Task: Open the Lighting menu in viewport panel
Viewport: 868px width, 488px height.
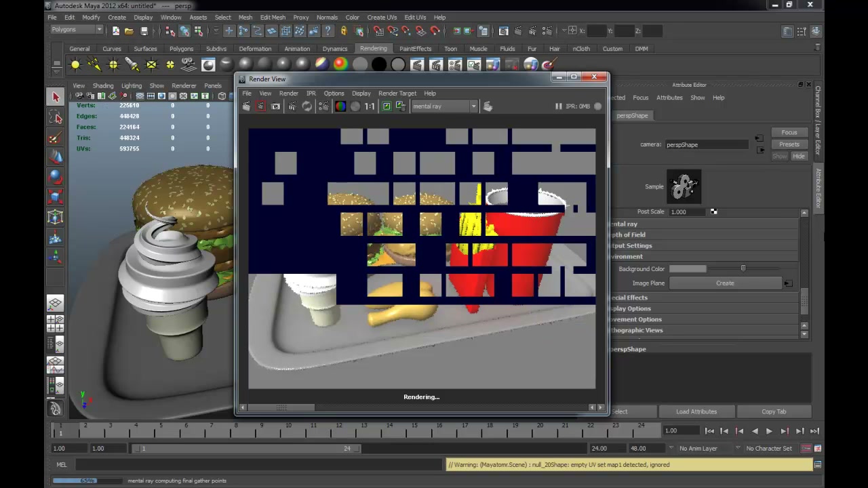Action: [x=132, y=86]
